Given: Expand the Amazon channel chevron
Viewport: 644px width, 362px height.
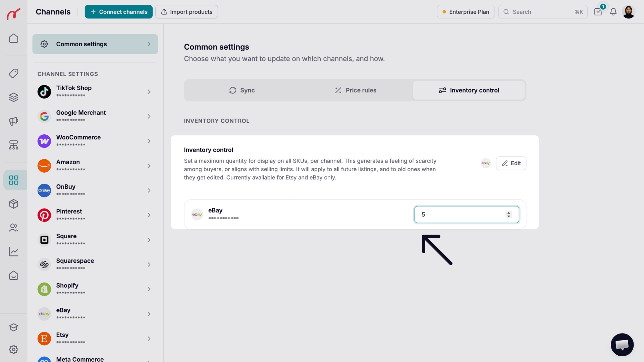Looking at the screenshot, I should (x=149, y=166).
